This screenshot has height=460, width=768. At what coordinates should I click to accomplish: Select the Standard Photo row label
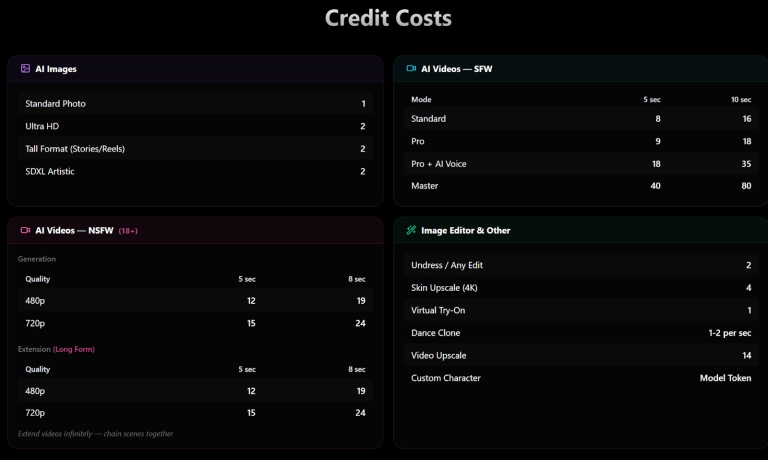pyautogui.click(x=55, y=104)
